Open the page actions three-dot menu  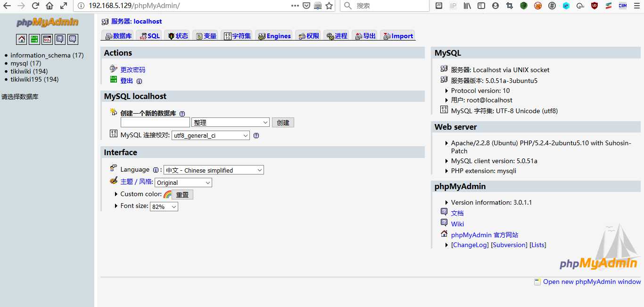(x=295, y=6)
